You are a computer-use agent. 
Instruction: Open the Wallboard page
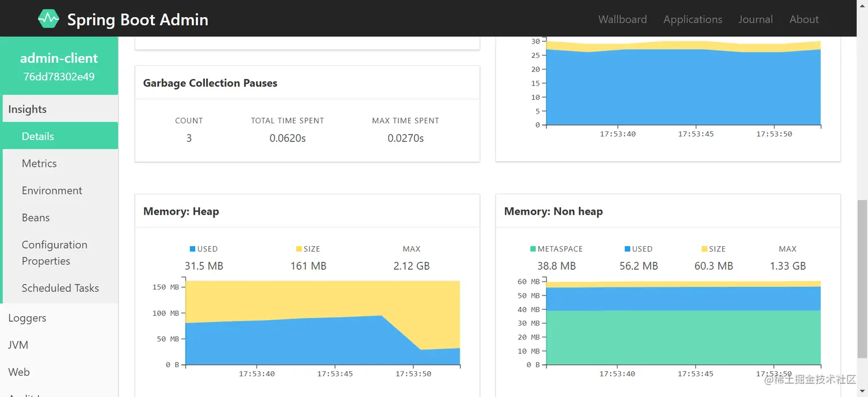[x=622, y=19]
